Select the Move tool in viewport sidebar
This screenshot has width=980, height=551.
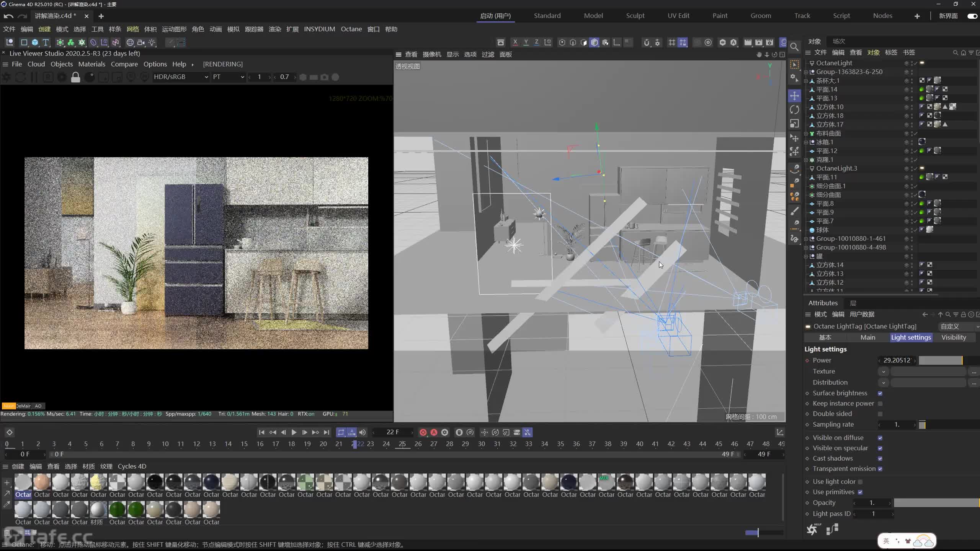[794, 96]
